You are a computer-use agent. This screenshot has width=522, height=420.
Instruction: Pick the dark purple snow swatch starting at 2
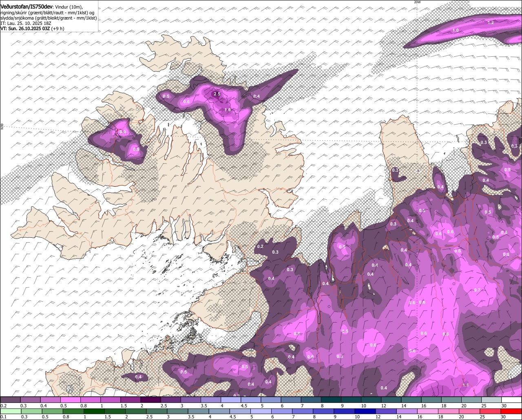[x=150, y=400]
